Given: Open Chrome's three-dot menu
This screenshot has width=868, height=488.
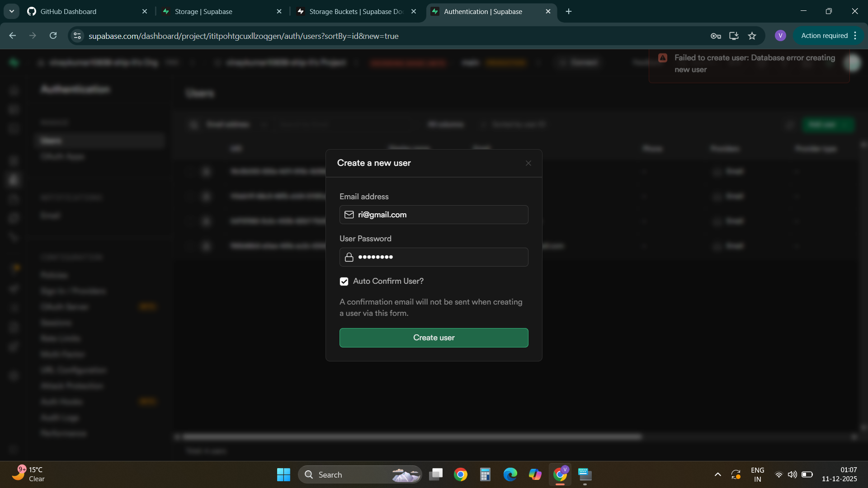Looking at the screenshot, I should pos(855,36).
